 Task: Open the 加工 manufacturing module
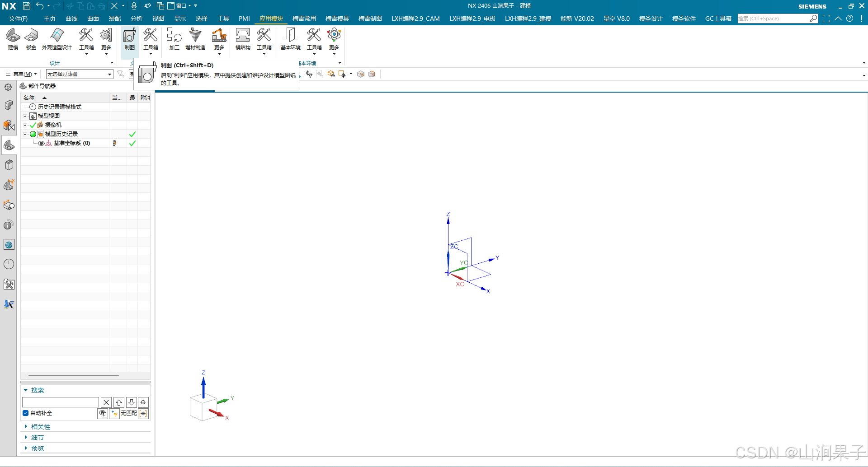point(175,39)
